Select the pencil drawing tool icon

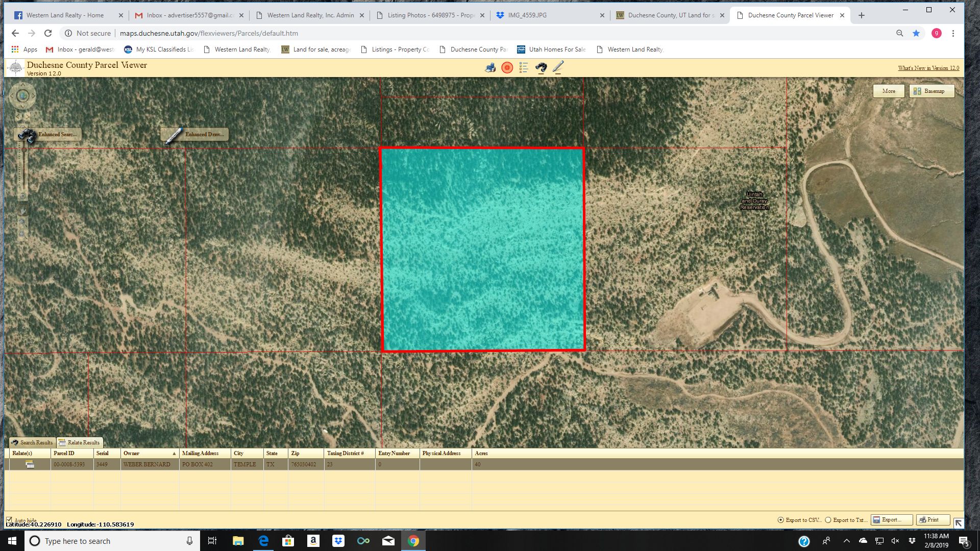click(558, 67)
